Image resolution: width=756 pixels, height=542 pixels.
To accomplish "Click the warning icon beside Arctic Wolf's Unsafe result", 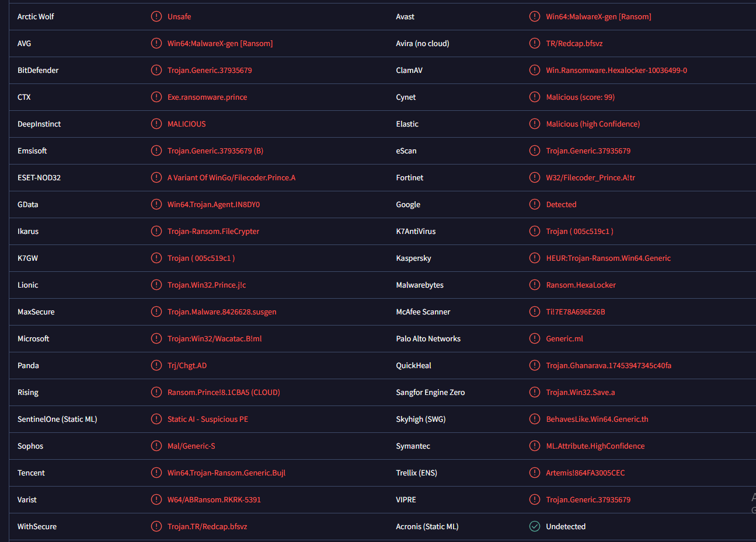I will [156, 16].
